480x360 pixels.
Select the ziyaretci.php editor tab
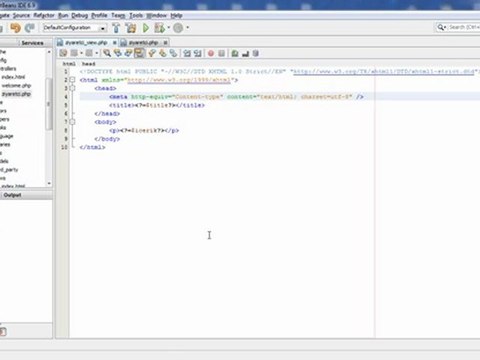click(x=143, y=43)
